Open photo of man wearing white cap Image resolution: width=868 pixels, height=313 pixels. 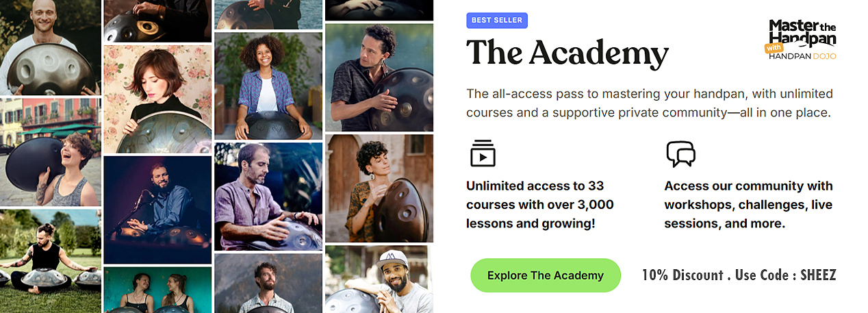point(379,279)
